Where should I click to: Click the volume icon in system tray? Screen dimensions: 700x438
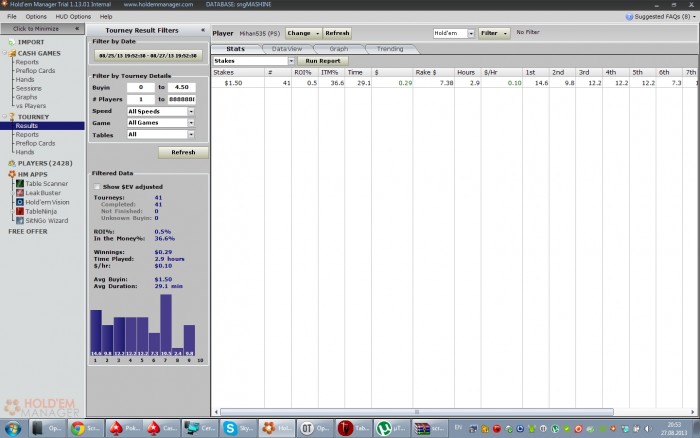(648, 429)
